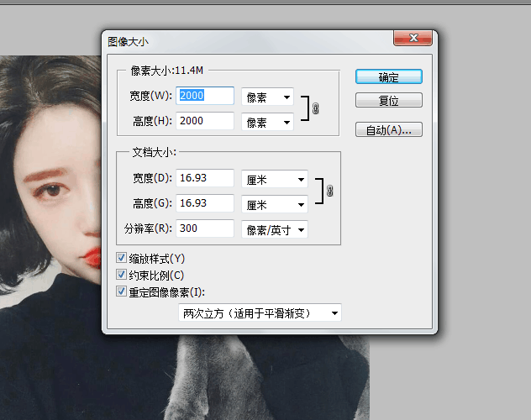Click the chain link icon beside document size
Screen dimensions: 531x420
coord(329,191)
